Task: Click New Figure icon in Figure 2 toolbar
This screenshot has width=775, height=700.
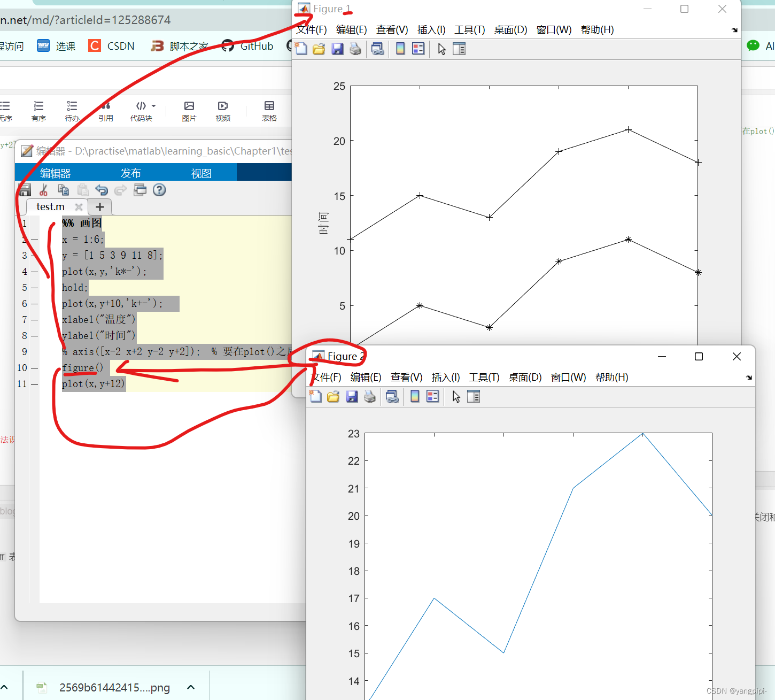Action: pyautogui.click(x=316, y=397)
